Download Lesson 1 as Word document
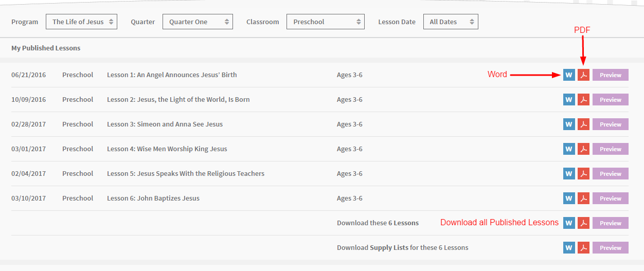 tap(569, 75)
